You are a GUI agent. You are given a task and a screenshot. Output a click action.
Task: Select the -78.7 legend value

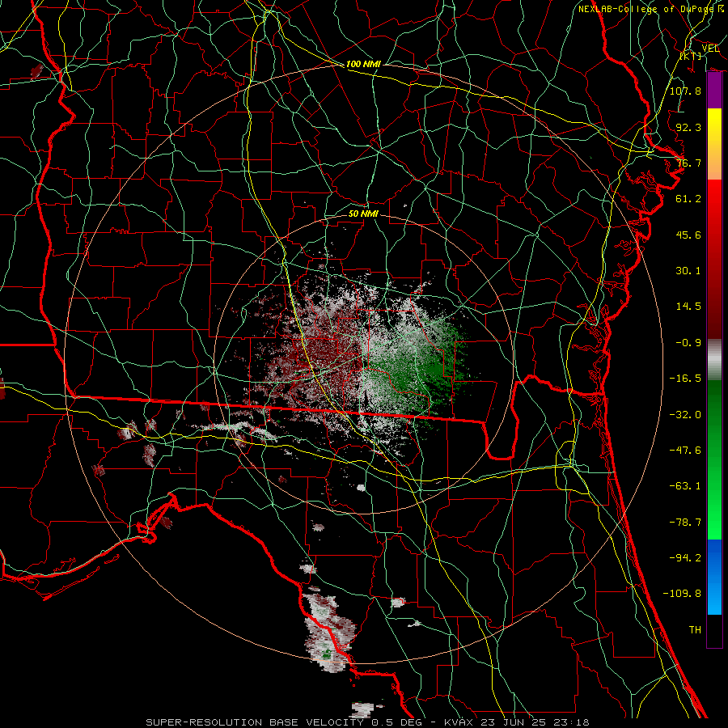(x=685, y=523)
